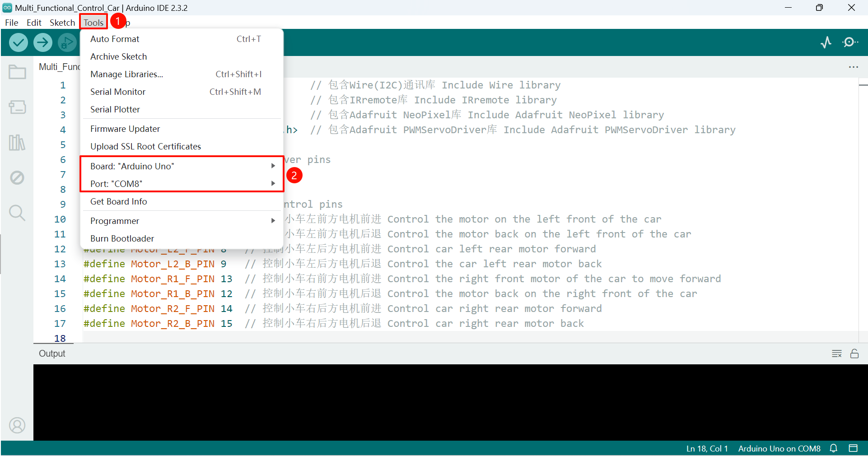Click Adafruit NeoPixel library comment line
Image resolution: width=868 pixels, height=456 pixels.
click(x=487, y=115)
